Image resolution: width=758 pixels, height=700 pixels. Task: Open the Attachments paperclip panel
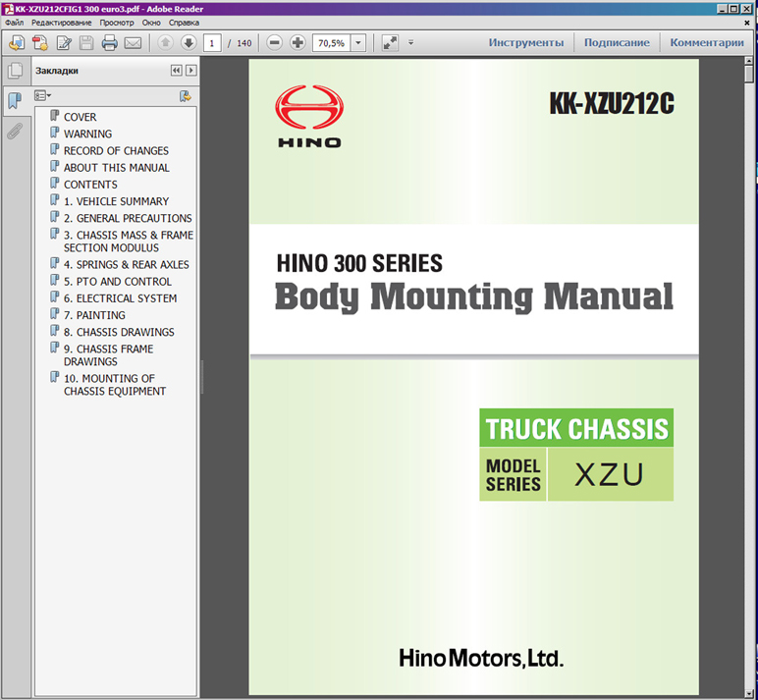(15, 131)
